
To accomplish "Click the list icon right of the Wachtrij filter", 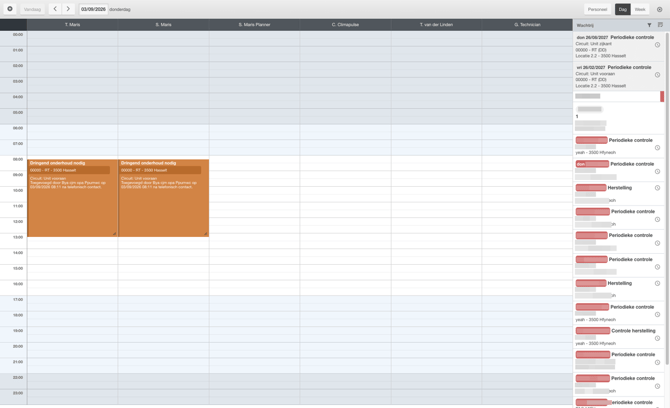I will [x=660, y=25].
